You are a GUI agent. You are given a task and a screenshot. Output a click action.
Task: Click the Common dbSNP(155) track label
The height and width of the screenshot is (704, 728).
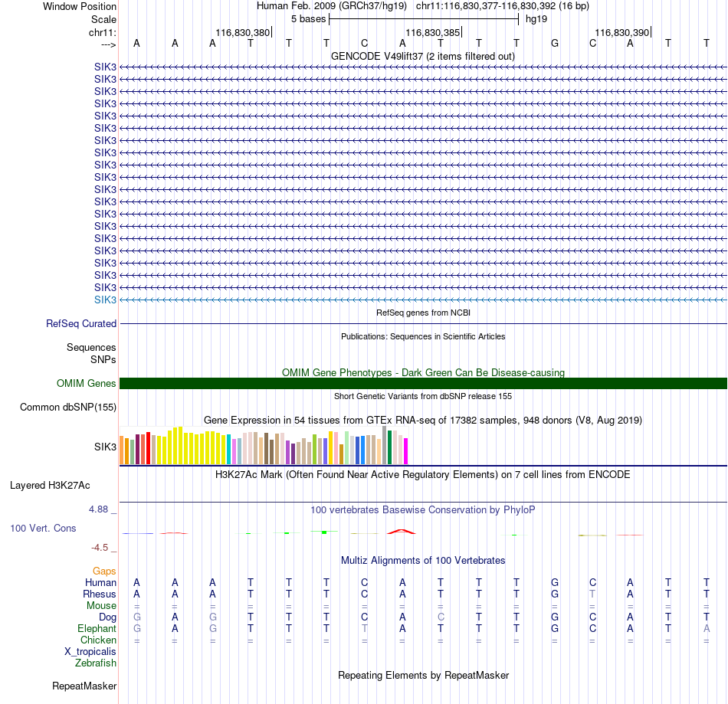pyautogui.click(x=67, y=407)
